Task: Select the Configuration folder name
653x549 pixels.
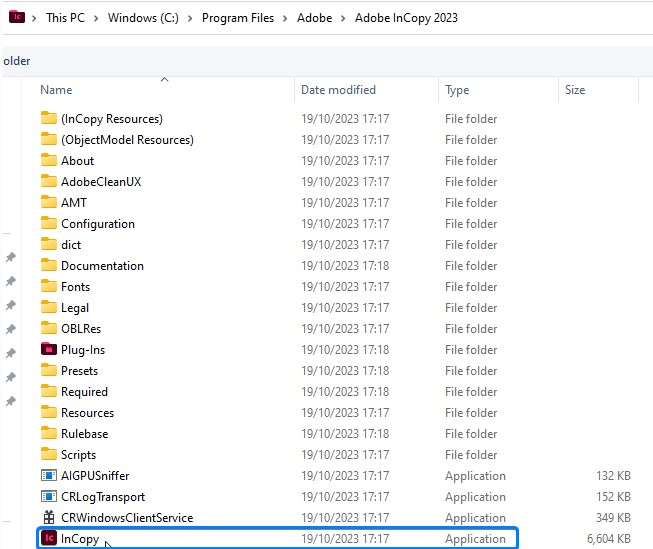Action: pyautogui.click(x=98, y=224)
